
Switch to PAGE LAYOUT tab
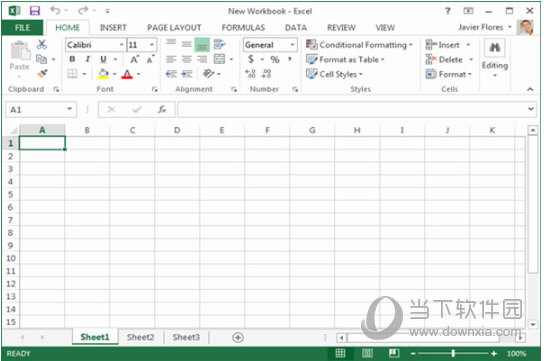[x=174, y=28]
